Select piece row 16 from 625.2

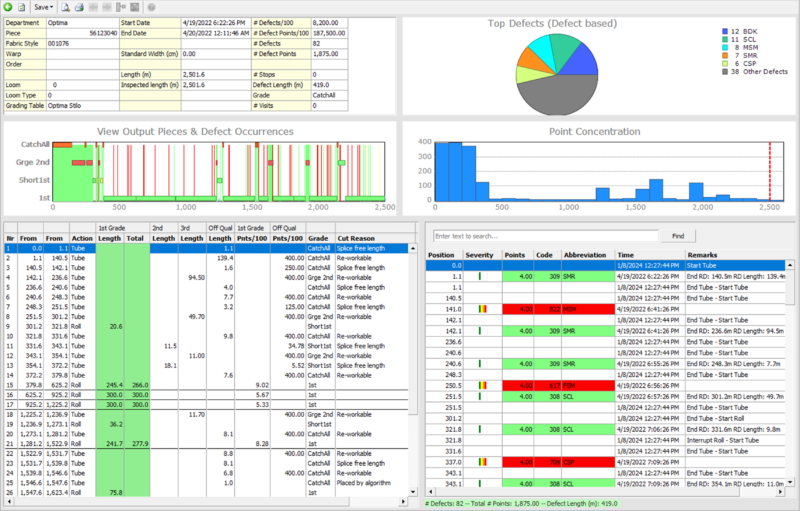point(207,395)
